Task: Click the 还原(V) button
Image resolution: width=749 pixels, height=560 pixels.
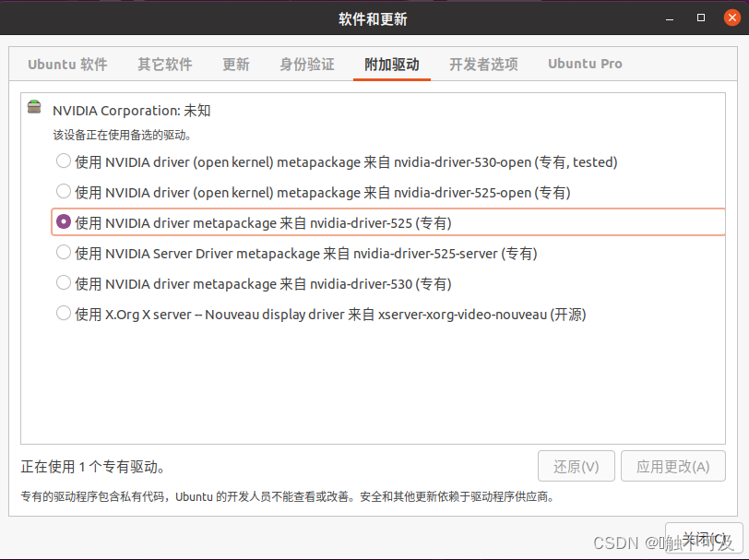Action: point(577,466)
